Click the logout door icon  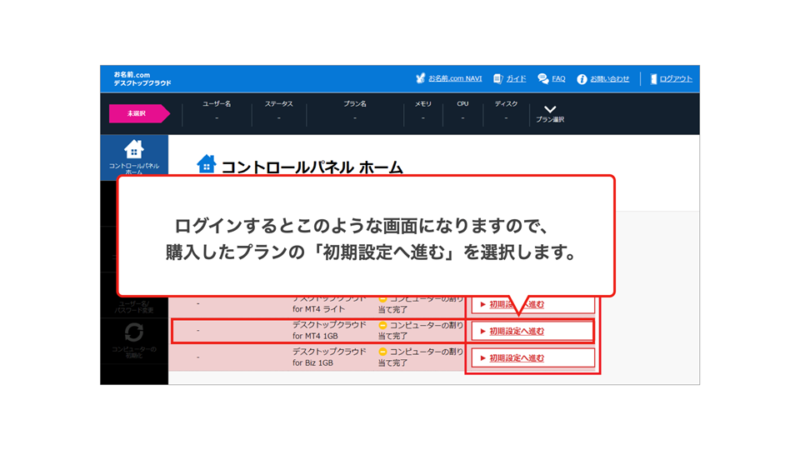pyautogui.click(x=654, y=79)
